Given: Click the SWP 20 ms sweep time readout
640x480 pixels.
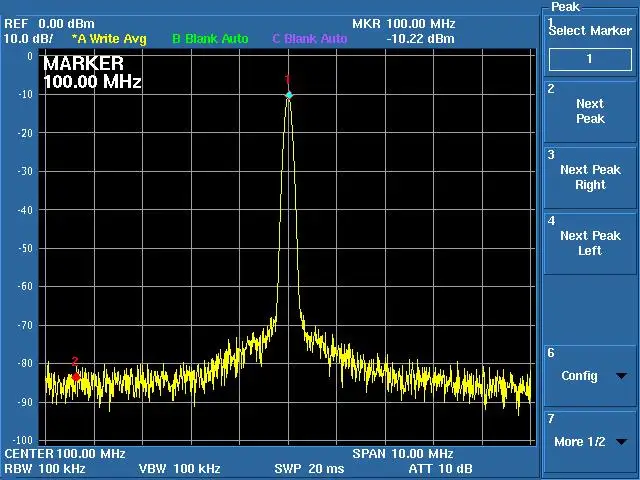Looking at the screenshot, I should click(309, 469).
